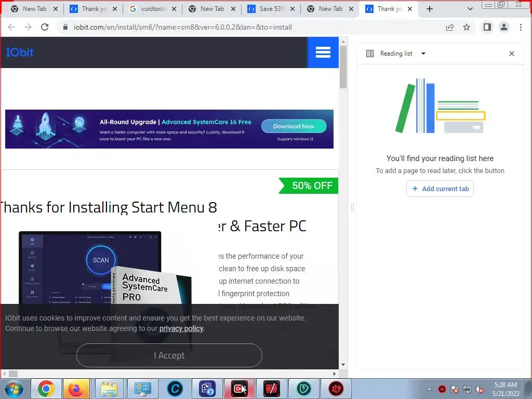Open the IObit hamburger menu
Viewport: 532px width, 399px height.
[x=323, y=52]
